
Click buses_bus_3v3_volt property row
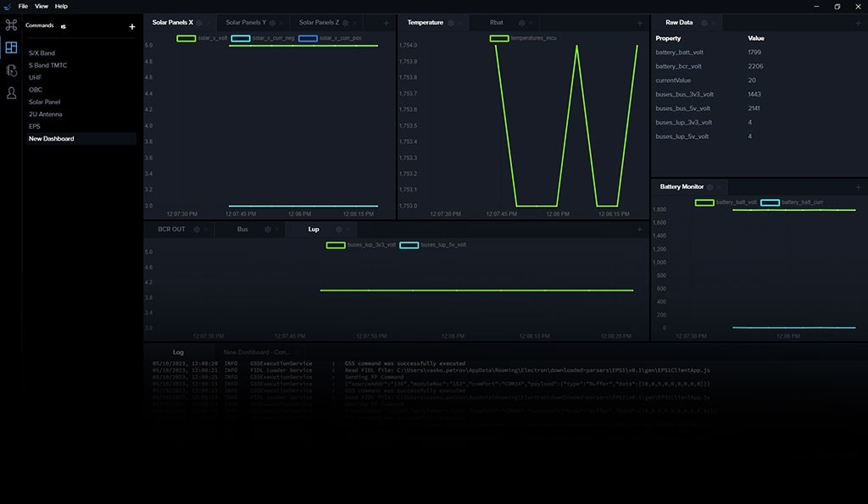click(x=757, y=95)
